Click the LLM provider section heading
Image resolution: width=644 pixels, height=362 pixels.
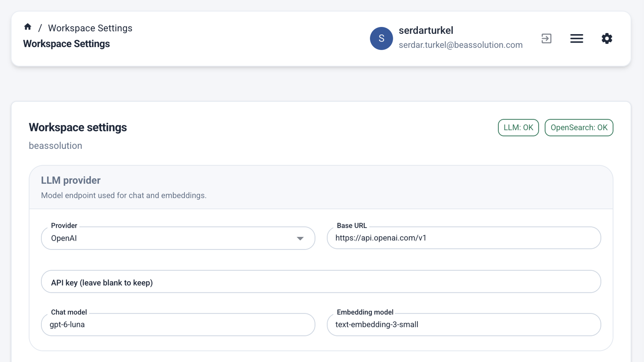point(71,180)
